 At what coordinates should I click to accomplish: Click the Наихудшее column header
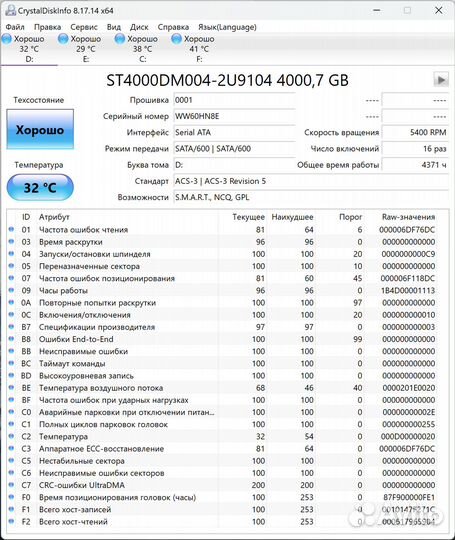[292, 217]
